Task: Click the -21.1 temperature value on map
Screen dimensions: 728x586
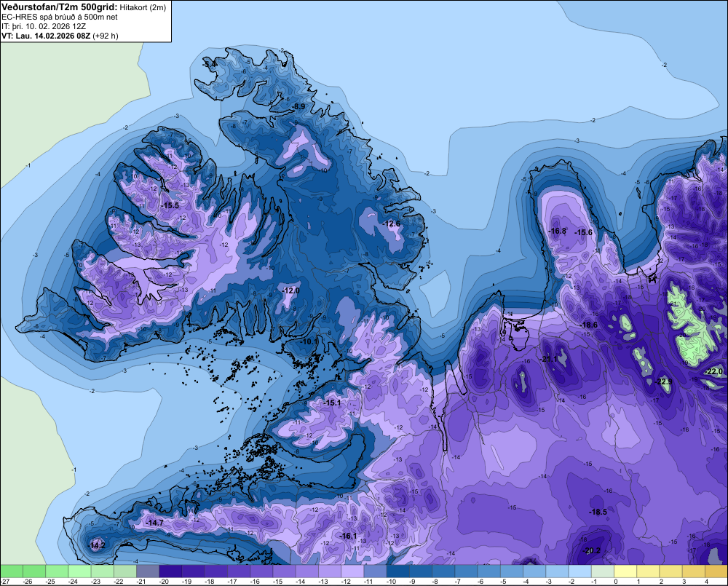Action: coord(549,360)
